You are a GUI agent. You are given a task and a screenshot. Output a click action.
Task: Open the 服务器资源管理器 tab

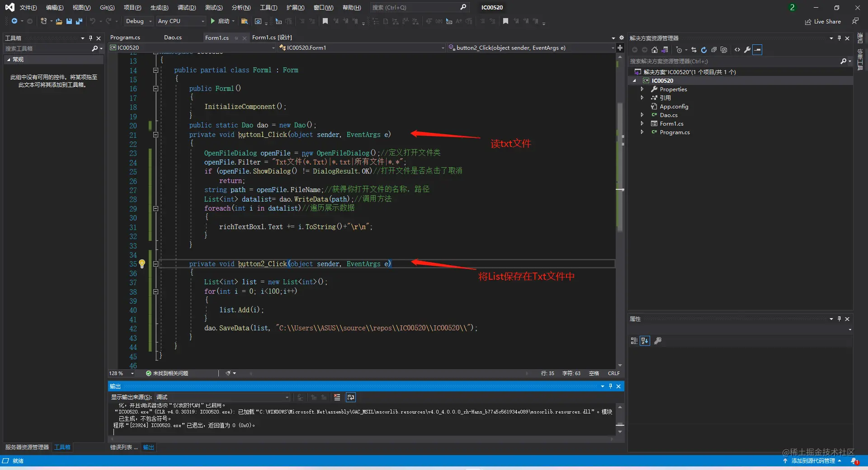27,447
